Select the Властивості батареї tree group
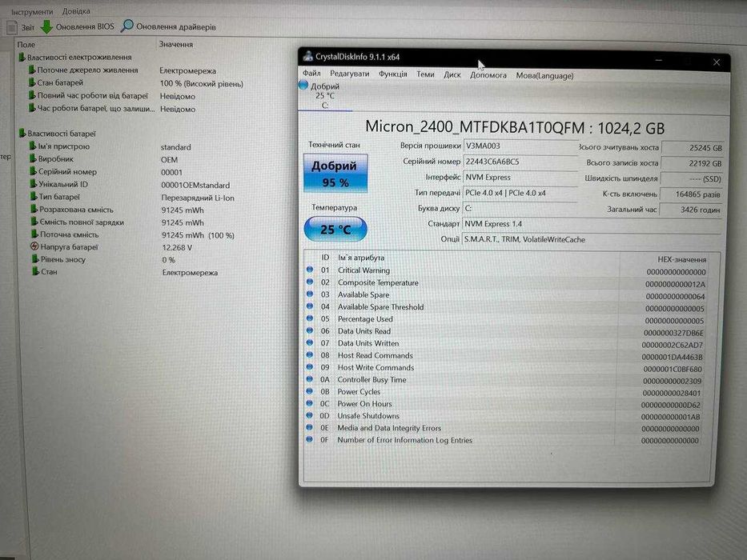Image resolution: width=747 pixels, height=560 pixels. [x=57, y=134]
